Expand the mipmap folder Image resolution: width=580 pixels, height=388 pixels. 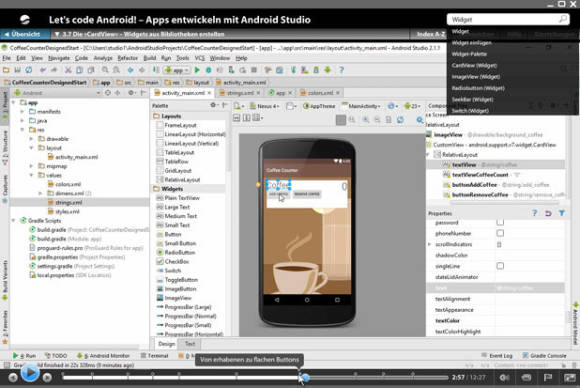point(31,166)
